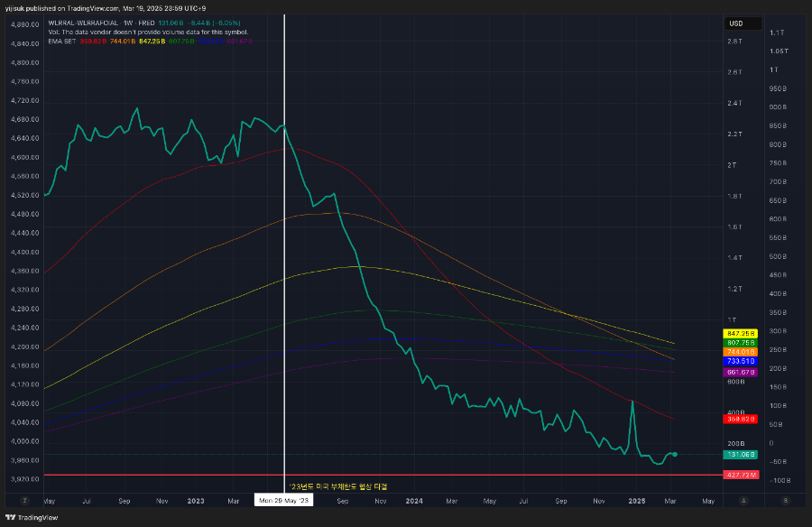Click the Z scale icon left of time axis
Screen dimensions: 812x527
pyautogui.click(x=24, y=501)
